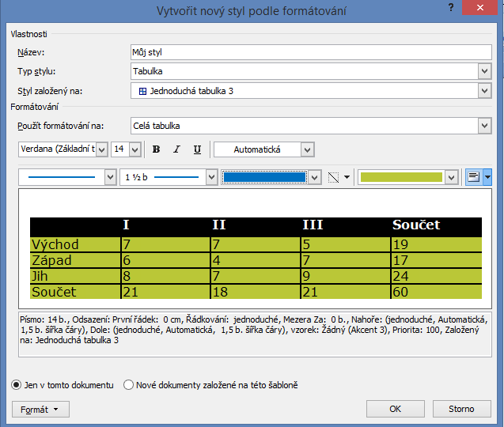Open the borders options arrow
The width and height of the screenshot is (504, 427).
pos(347,177)
